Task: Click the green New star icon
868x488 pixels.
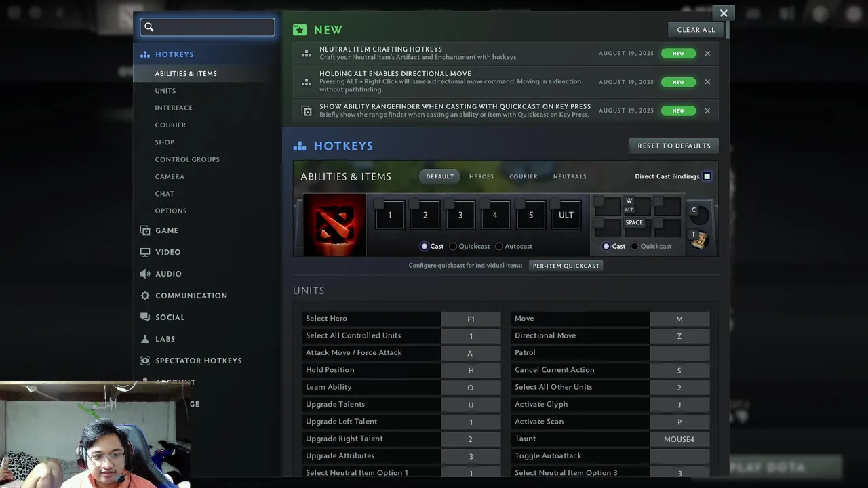Action: click(x=300, y=30)
